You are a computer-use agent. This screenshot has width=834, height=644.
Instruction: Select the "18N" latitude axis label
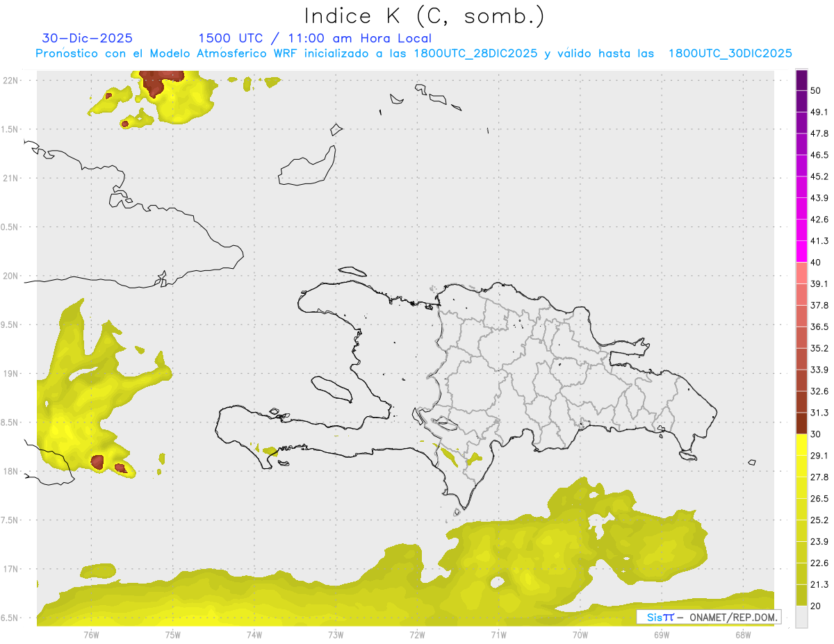[11, 471]
